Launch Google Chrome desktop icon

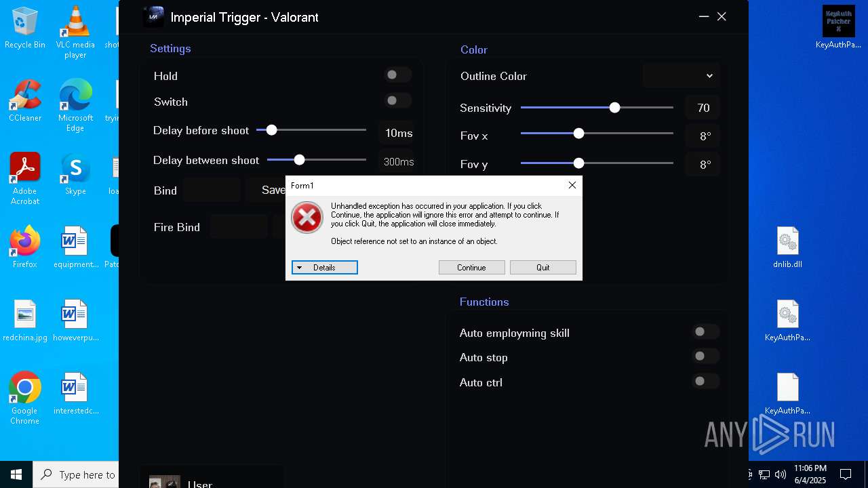point(25,399)
